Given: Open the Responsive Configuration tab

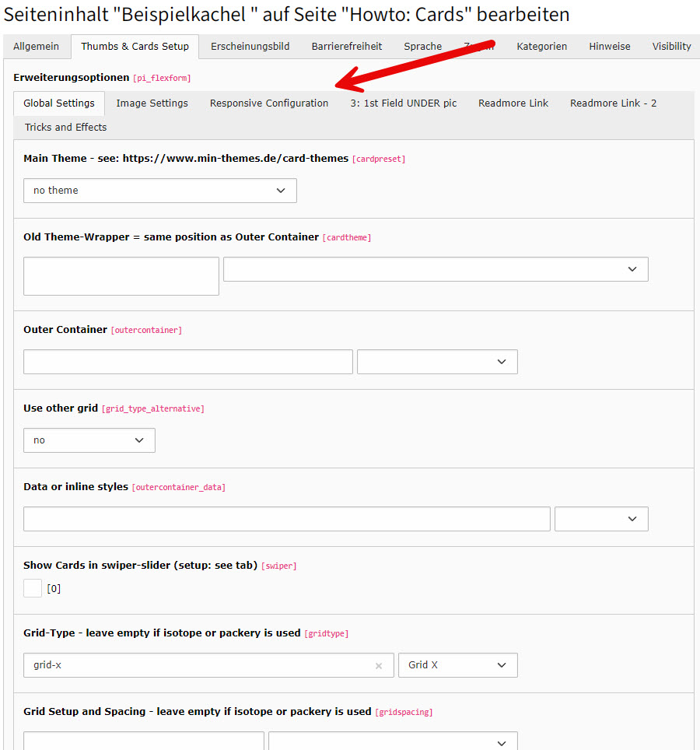Looking at the screenshot, I should coord(269,103).
